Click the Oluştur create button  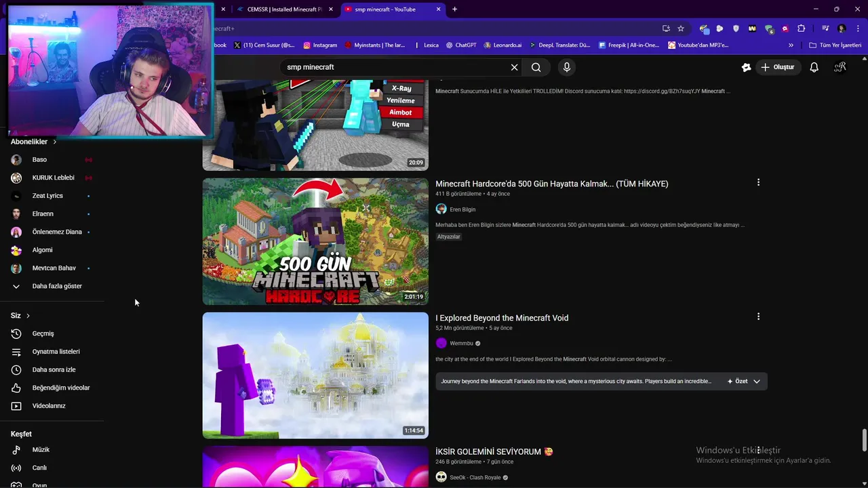pos(777,67)
